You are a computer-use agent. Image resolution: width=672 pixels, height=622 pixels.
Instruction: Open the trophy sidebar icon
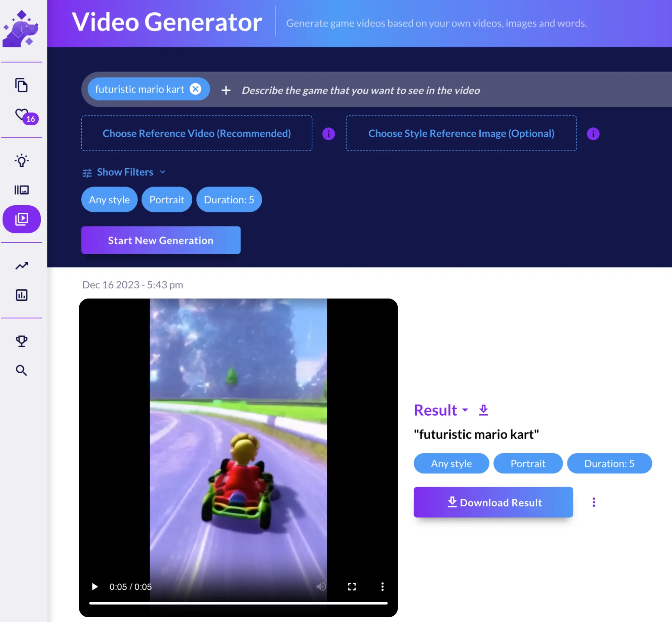click(x=22, y=341)
